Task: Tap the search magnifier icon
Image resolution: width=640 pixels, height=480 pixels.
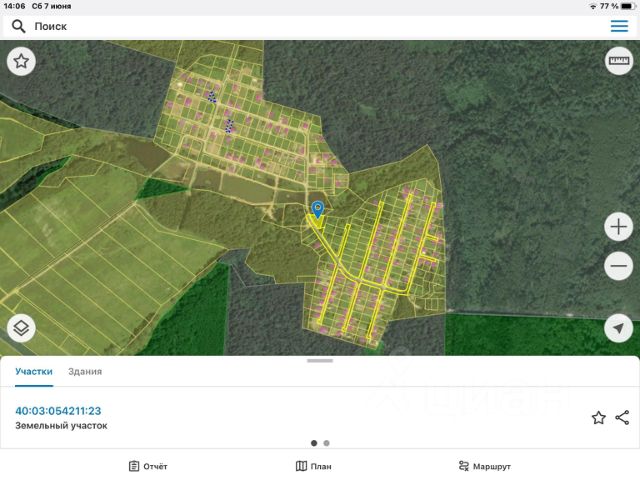Action: click(18, 26)
